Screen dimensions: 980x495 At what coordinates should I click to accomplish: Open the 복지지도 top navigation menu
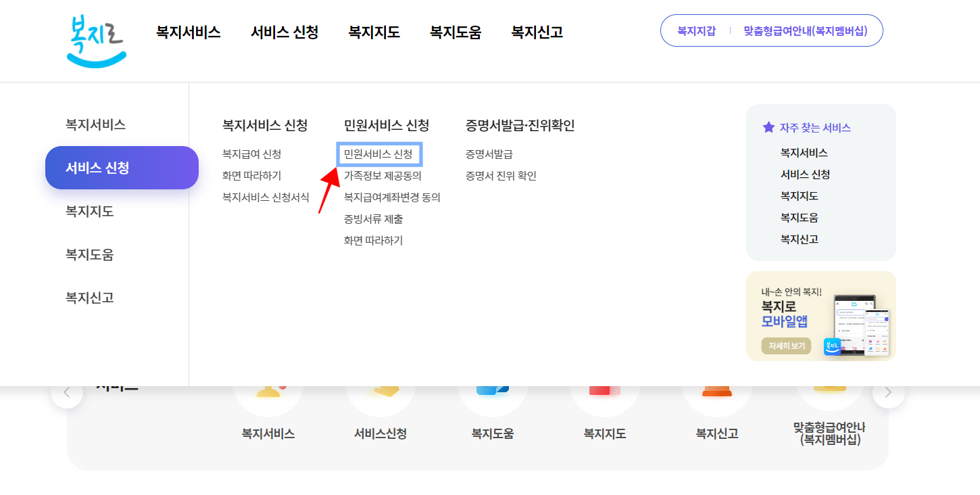point(372,30)
